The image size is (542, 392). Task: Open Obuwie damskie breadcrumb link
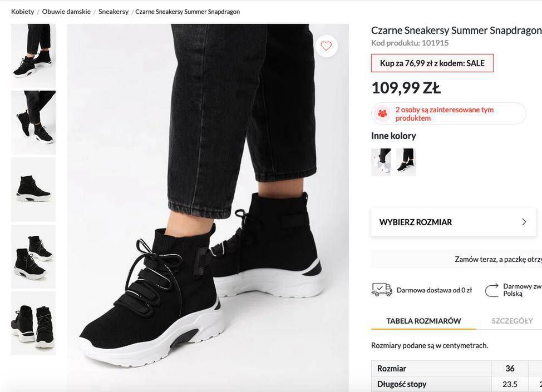66,12
